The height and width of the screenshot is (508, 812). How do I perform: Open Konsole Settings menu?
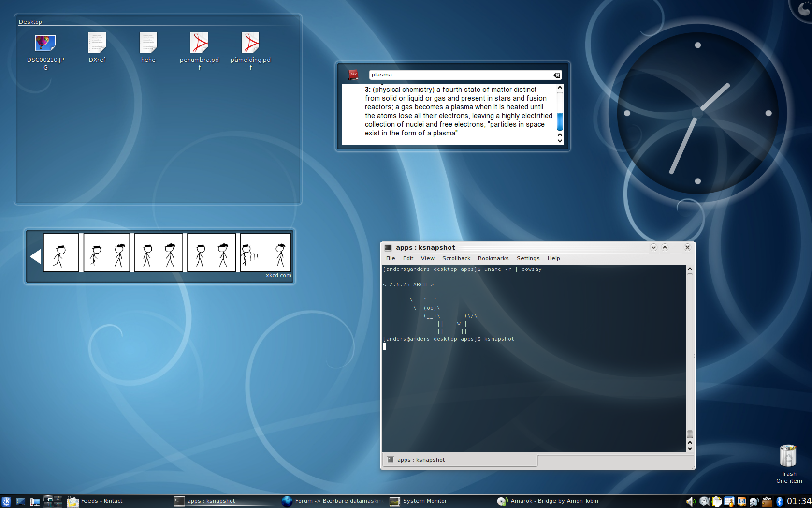(528, 258)
